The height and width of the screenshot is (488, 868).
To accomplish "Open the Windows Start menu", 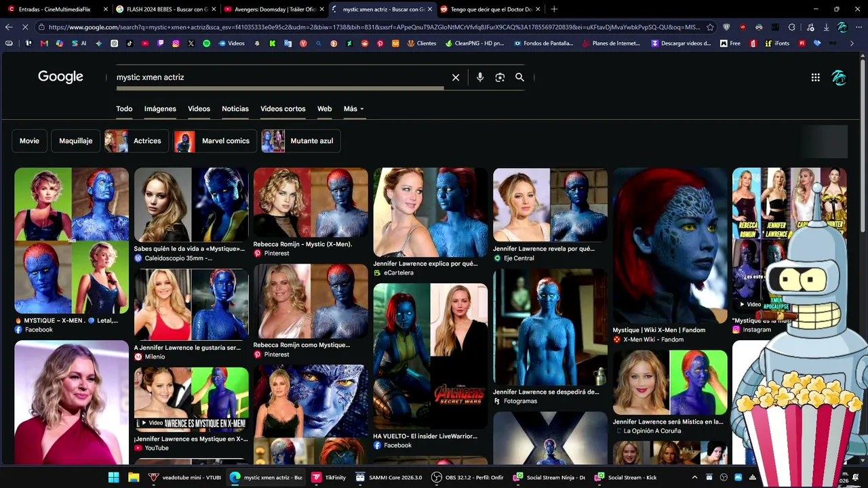I will coord(113,477).
